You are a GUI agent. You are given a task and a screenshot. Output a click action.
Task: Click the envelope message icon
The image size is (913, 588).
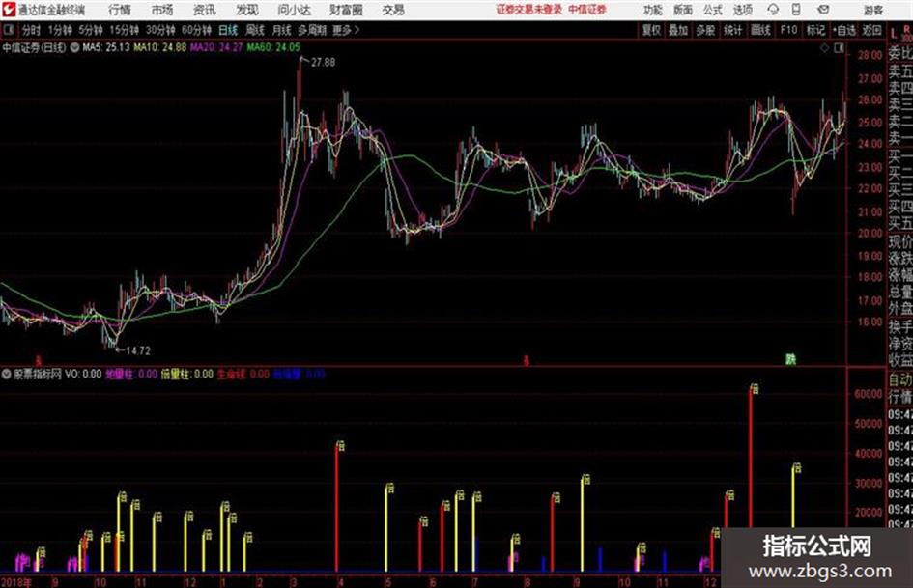(823, 10)
